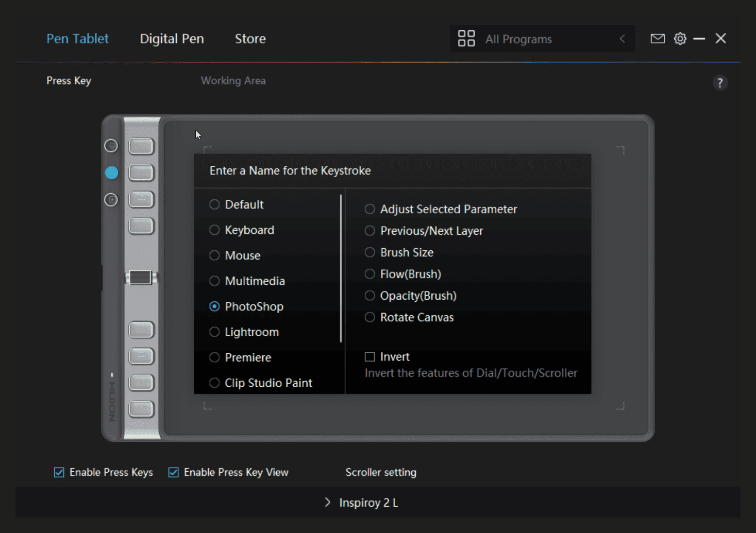Click the All Programs grid icon
This screenshot has height=533, width=756.
pos(466,39)
